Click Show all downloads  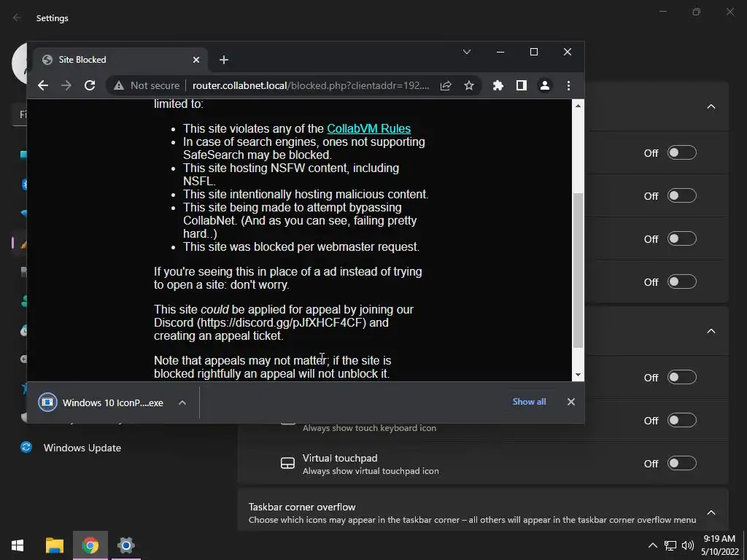tap(530, 402)
